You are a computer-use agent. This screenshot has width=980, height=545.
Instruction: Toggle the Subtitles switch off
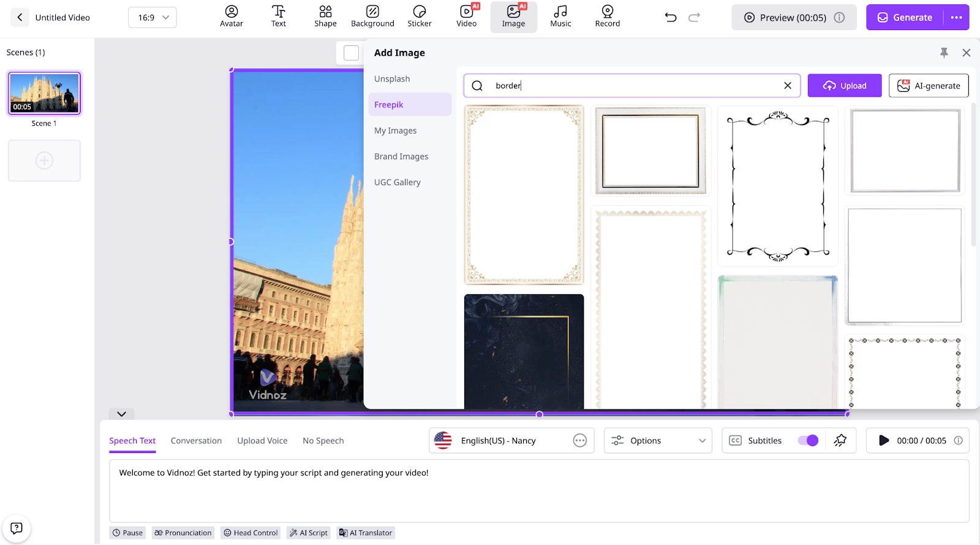(808, 441)
